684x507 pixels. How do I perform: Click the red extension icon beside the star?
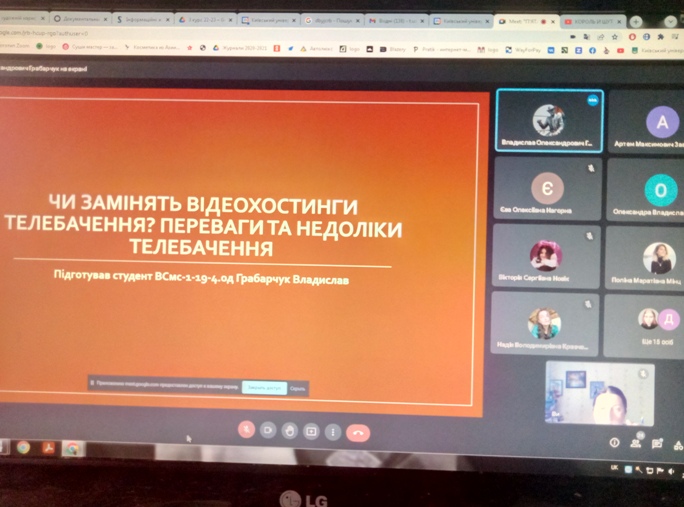tap(632, 37)
